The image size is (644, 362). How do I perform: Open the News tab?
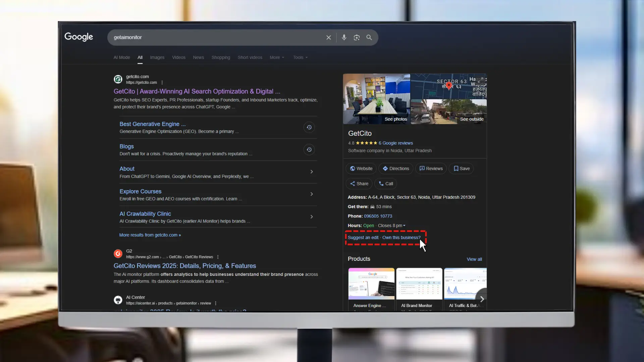coord(198,57)
